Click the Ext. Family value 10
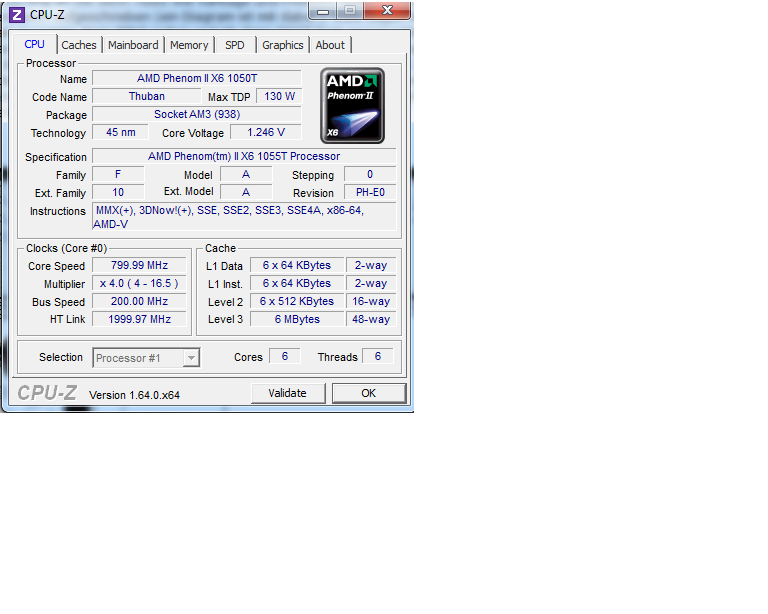The width and height of the screenshot is (768, 614). pos(118,192)
